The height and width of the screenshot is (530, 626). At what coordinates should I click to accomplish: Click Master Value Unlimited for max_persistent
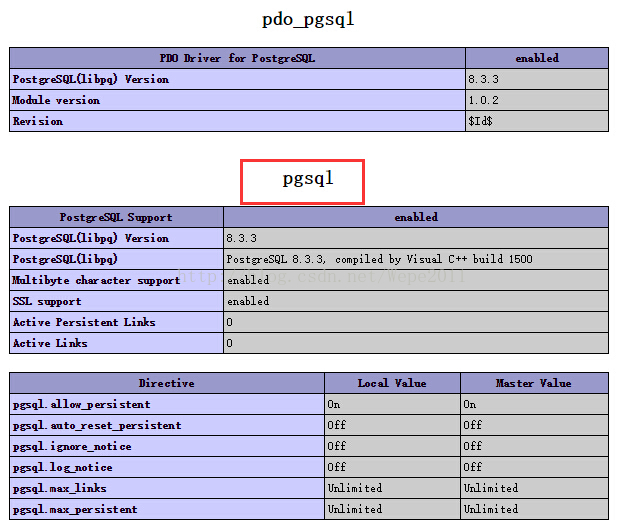491,509
